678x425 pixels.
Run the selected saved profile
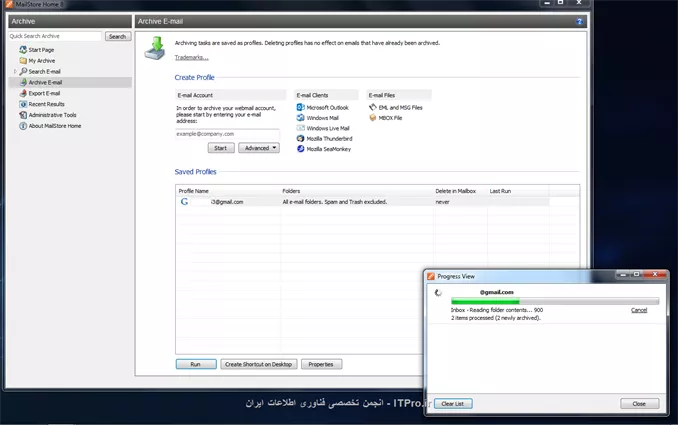(196, 364)
